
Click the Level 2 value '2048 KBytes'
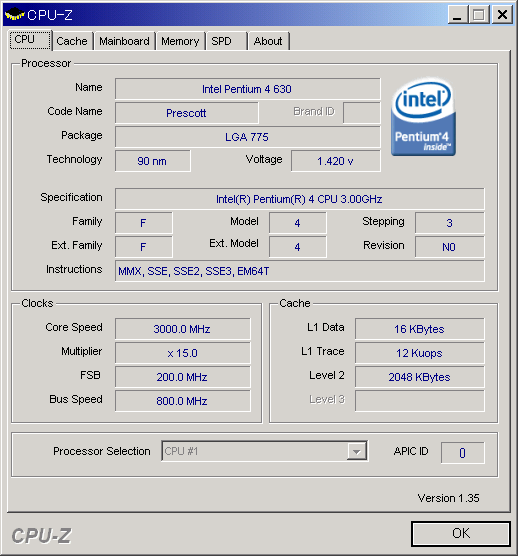pos(420,377)
